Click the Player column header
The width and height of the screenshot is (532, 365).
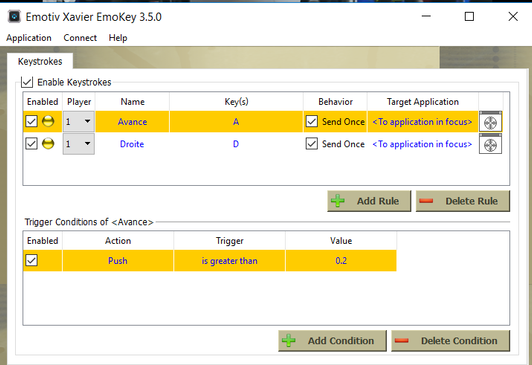click(79, 102)
